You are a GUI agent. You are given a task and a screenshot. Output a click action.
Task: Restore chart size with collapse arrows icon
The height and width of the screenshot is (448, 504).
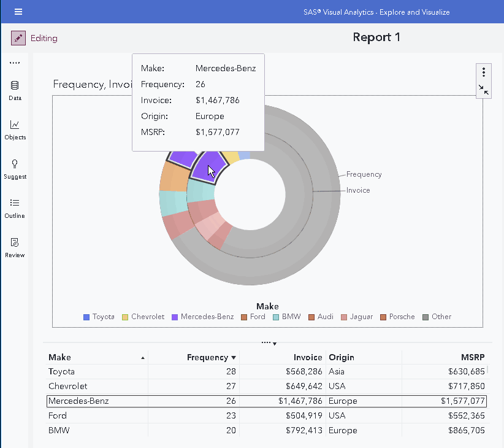click(484, 90)
